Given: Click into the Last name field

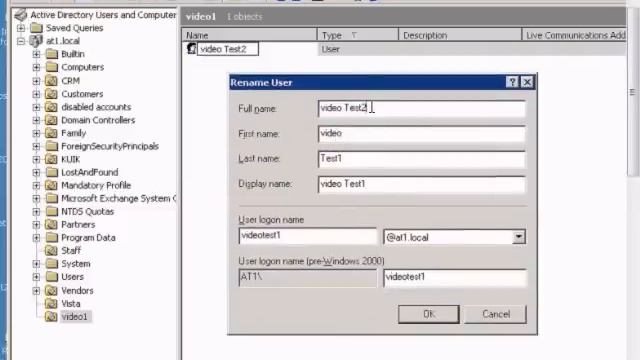Looking at the screenshot, I should [422, 159].
